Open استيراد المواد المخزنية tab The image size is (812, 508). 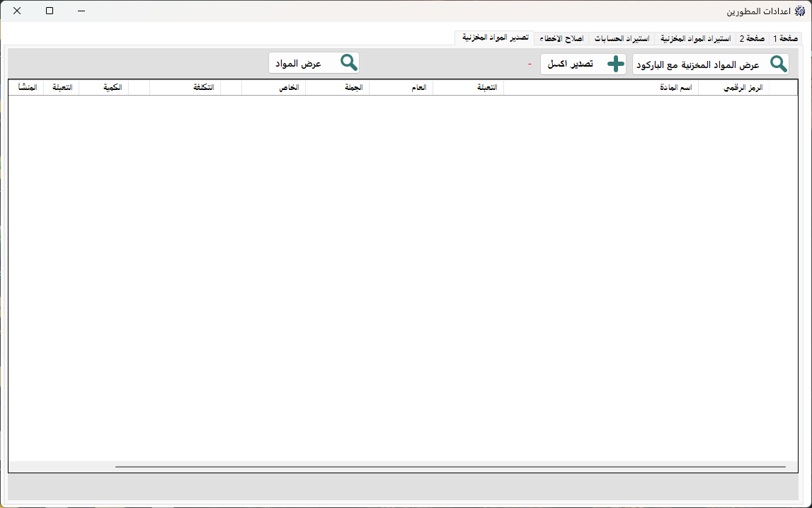[x=695, y=39]
